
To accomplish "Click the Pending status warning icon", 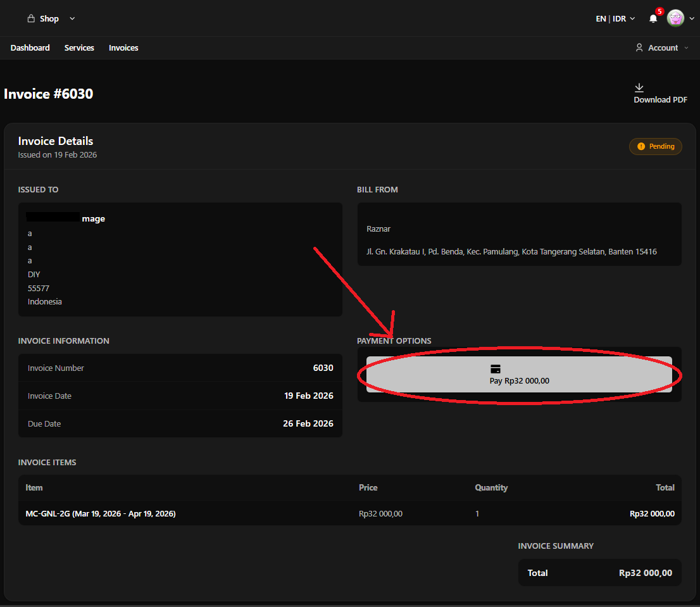I will [x=641, y=146].
